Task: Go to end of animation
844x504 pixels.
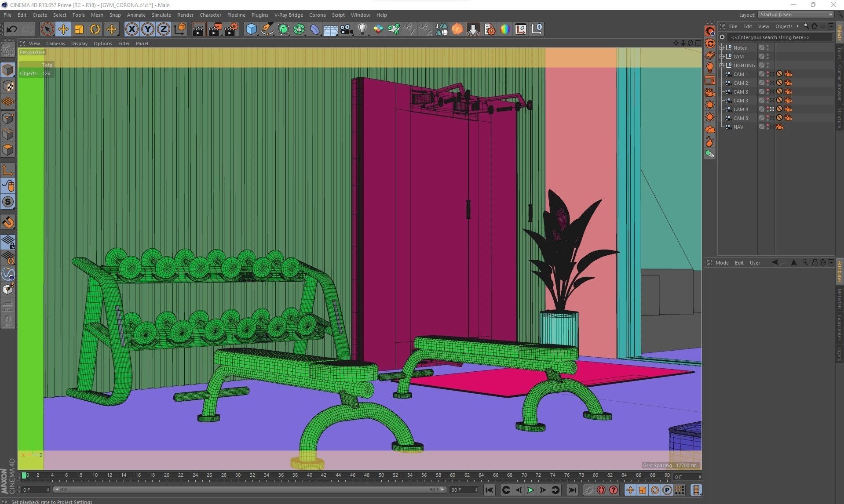Action: coord(572,490)
